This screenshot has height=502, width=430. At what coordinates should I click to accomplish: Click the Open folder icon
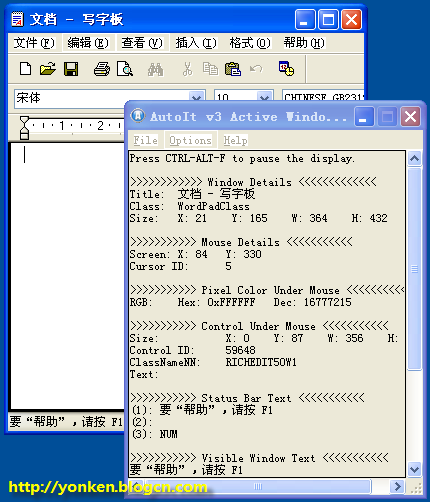tap(48, 69)
